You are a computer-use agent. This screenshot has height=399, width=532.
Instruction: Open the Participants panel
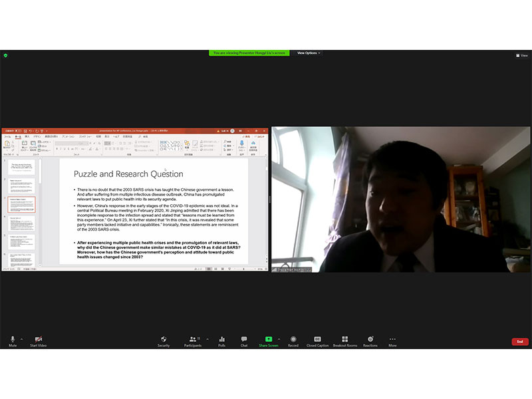pyautogui.click(x=192, y=340)
